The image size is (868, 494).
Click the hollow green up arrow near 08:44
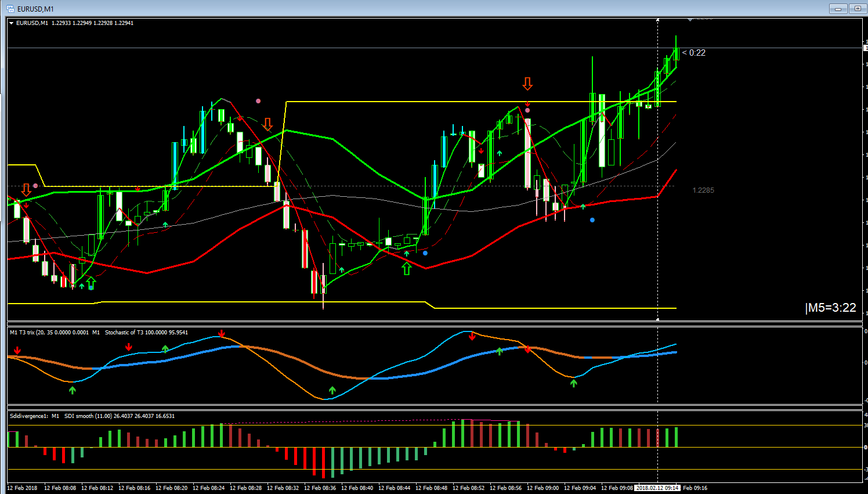coord(407,268)
